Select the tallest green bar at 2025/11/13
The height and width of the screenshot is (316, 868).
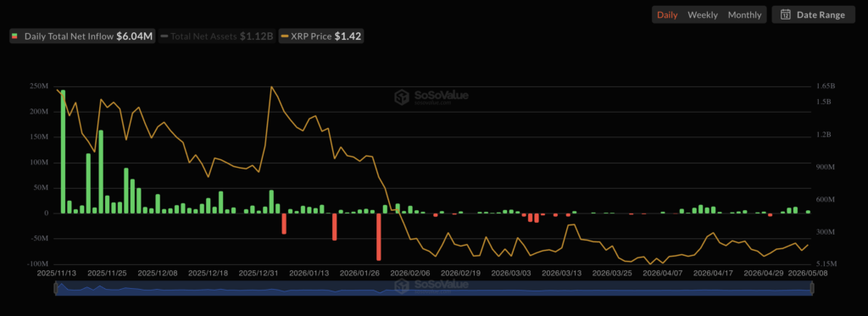pyautogui.click(x=63, y=151)
